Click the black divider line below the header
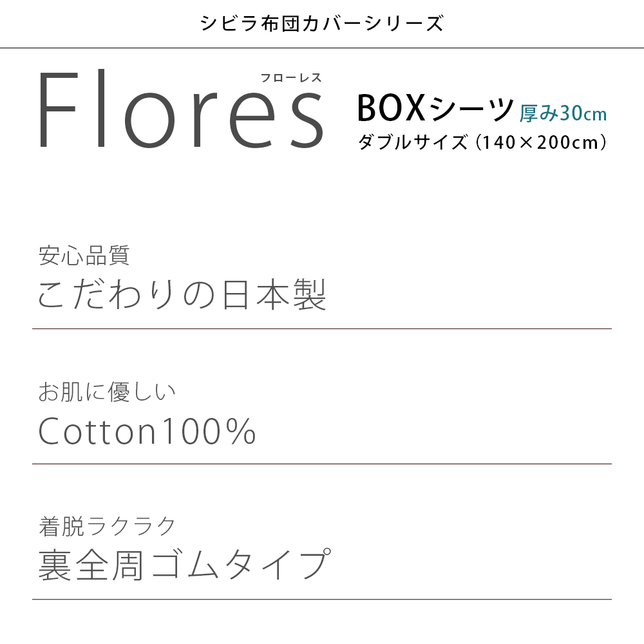Viewport: 644px width, 644px height. pos(322,48)
